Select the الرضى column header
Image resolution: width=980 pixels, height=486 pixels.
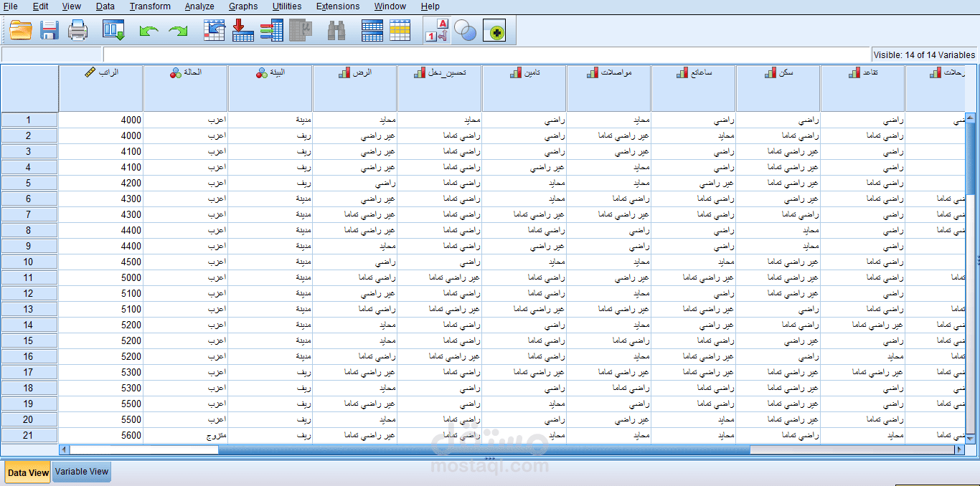point(354,88)
